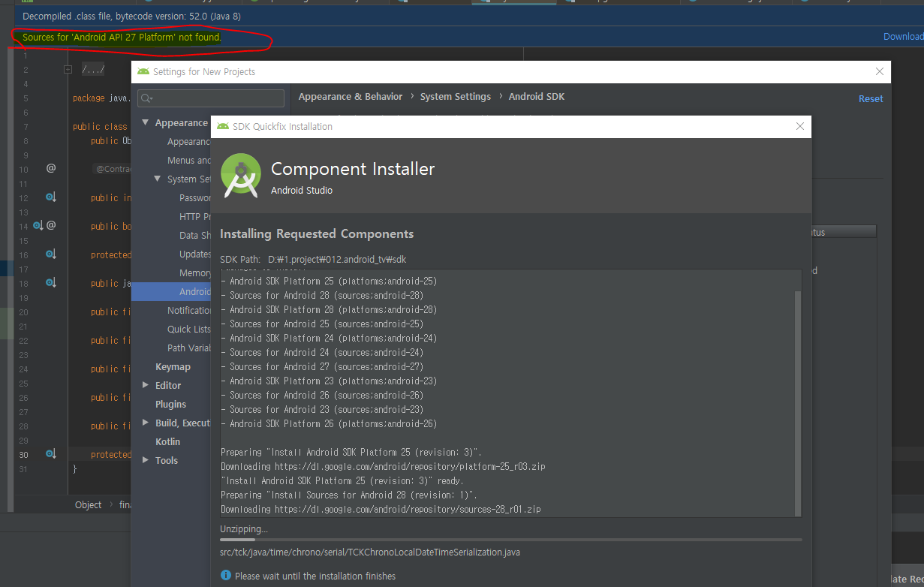Select the highlighted Android SDK tree item

171,292
